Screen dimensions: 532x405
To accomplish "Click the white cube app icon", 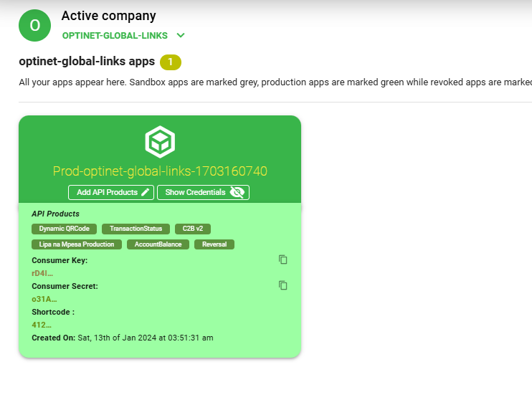I will pyautogui.click(x=160, y=142).
